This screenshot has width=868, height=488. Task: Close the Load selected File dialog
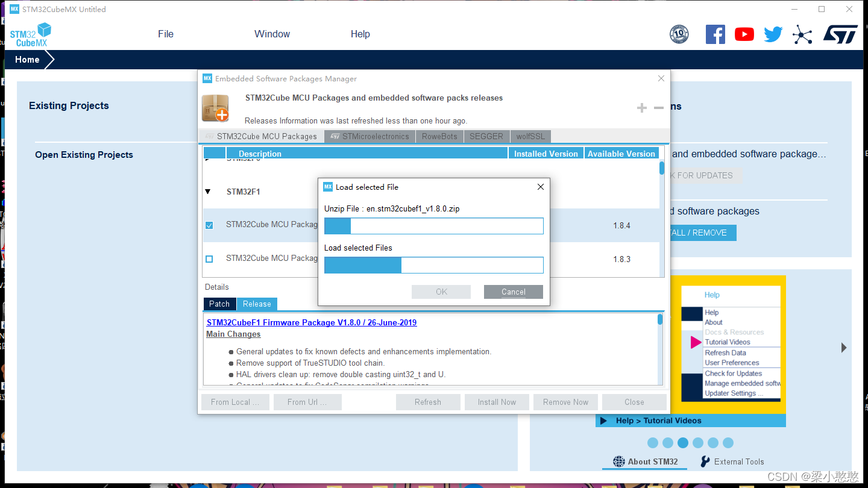(x=541, y=187)
